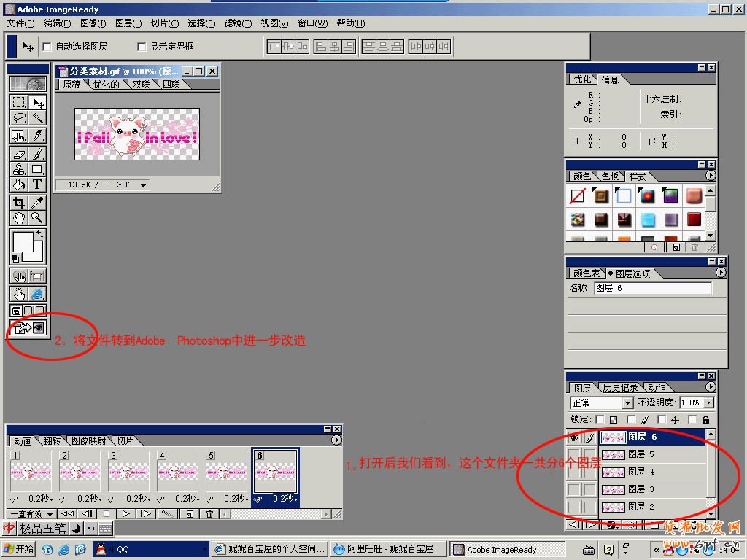The height and width of the screenshot is (560, 747).
Task: Switch to the 历史记录 tab
Action: click(619, 388)
